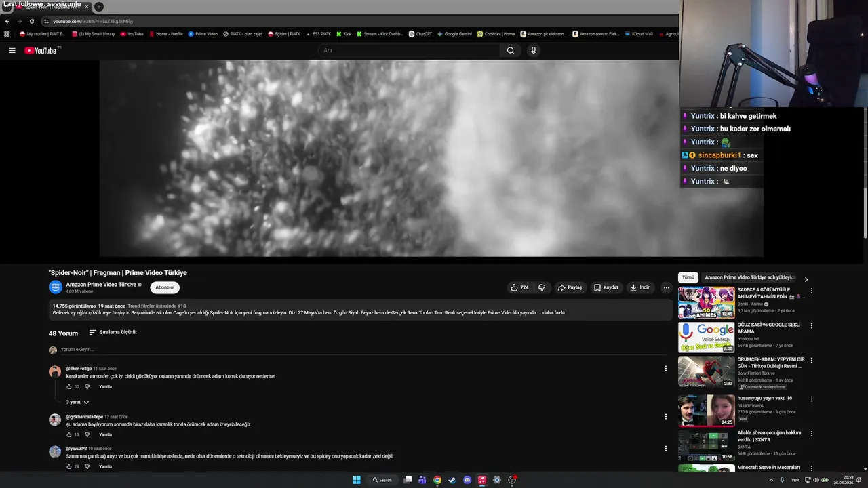Go back with the browser back arrow
This screenshot has height=488, width=868.
point(7,21)
